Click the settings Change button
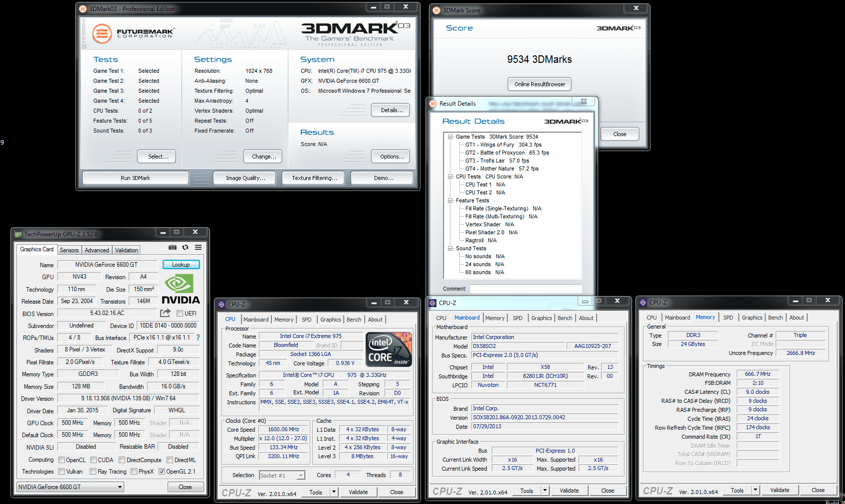This screenshot has width=845, height=504. 263,157
